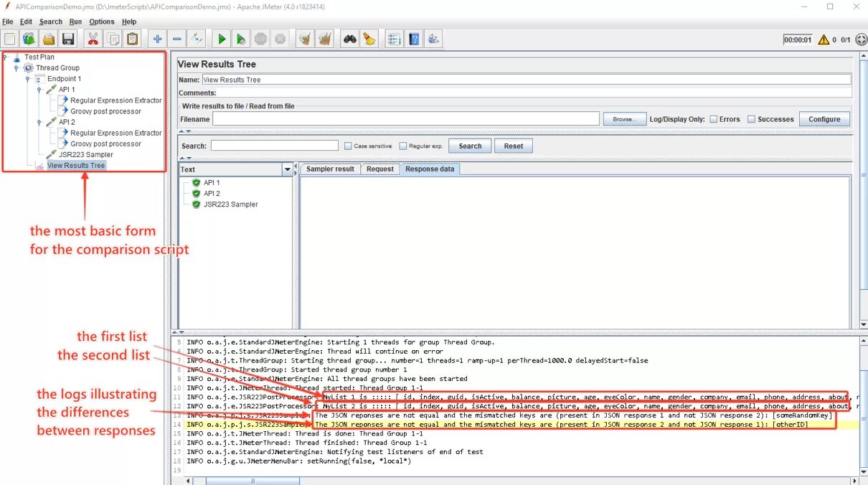
Task: Click the Clear single-broom icon
Action: click(305, 39)
